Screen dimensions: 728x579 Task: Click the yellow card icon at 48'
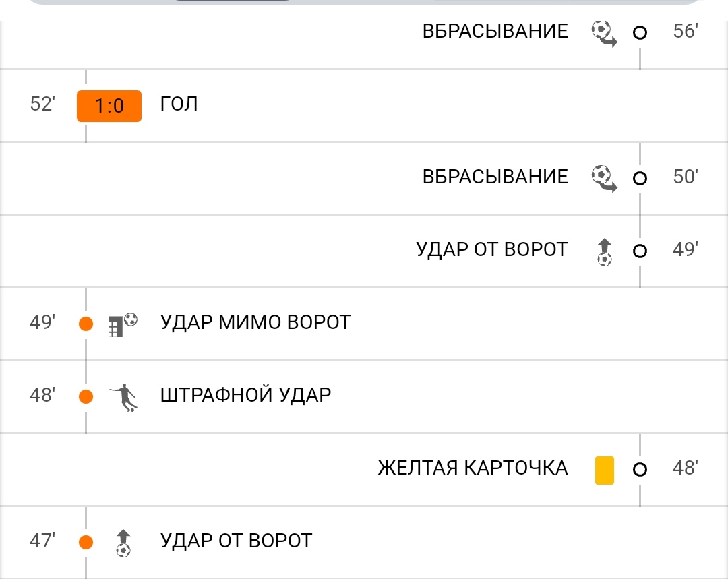coord(605,470)
